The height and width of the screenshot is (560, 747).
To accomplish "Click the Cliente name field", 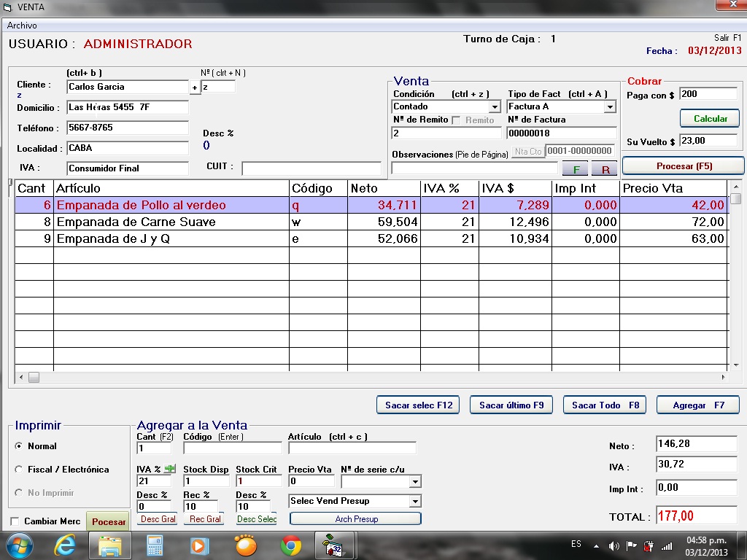I will [x=128, y=87].
